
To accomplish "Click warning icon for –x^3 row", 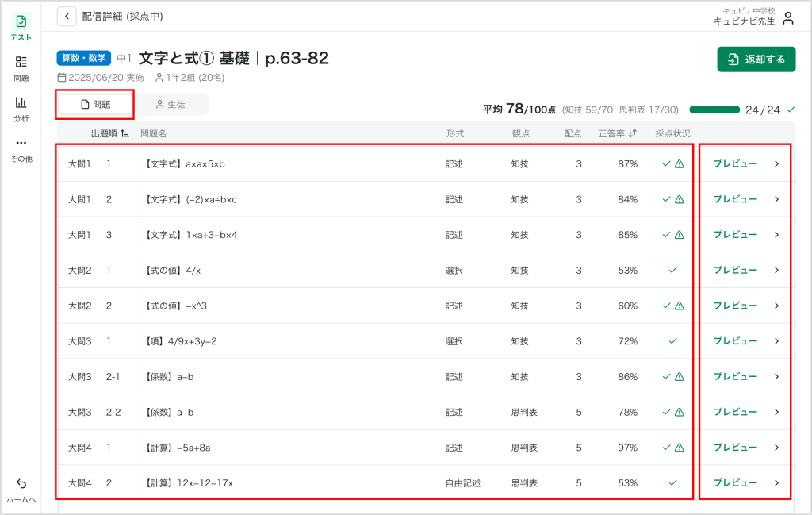I will click(x=680, y=306).
